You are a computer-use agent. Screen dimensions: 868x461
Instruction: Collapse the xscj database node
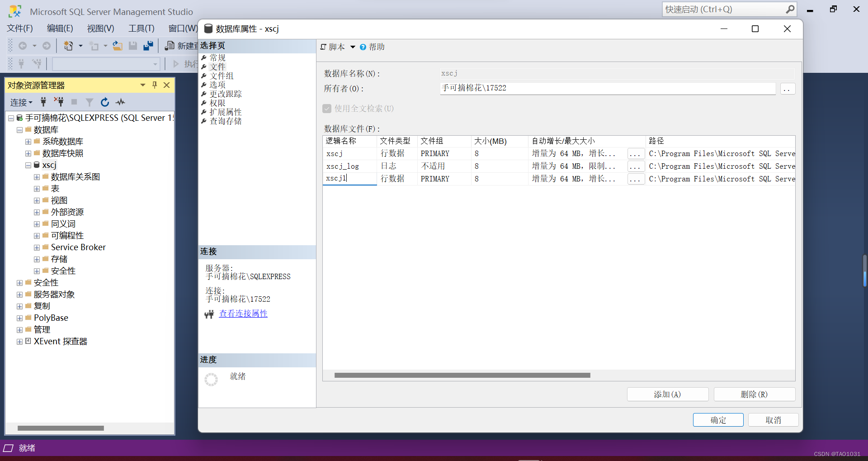click(28, 165)
